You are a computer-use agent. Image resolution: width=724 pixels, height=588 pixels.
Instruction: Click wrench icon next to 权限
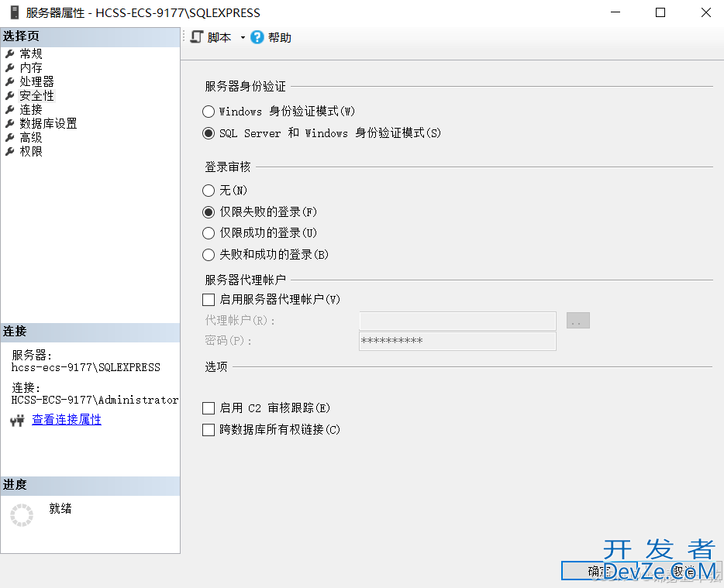[x=10, y=151]
